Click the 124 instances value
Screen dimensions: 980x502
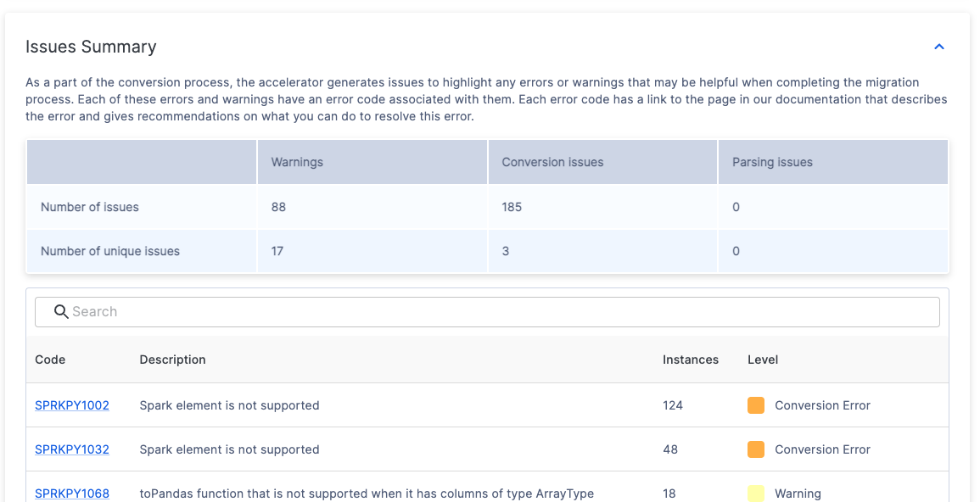pyautogui.click(x=673, y=405)
